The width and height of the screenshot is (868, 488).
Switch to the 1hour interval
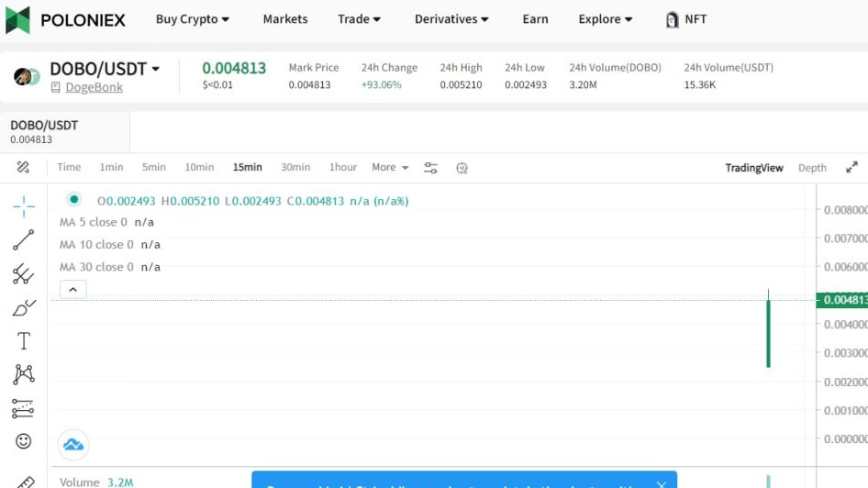coord(342,167)
